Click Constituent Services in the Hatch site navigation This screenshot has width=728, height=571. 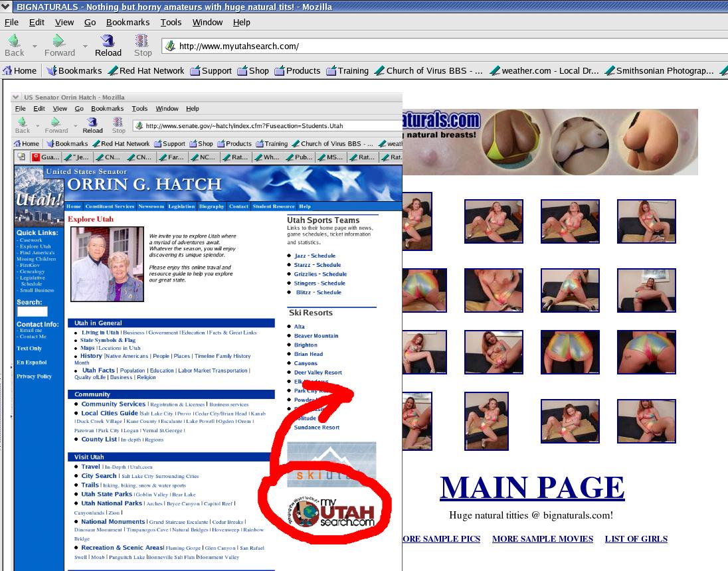[x=110, y=206]
